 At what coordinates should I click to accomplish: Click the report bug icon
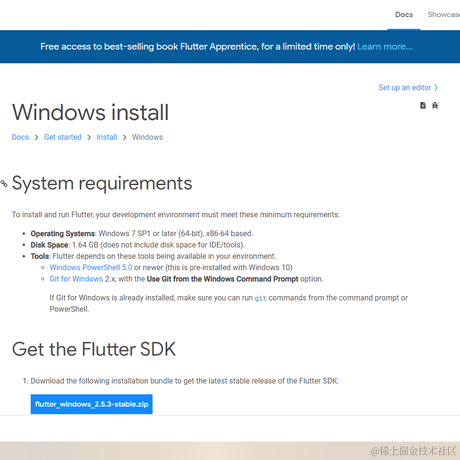click(435, 105)
